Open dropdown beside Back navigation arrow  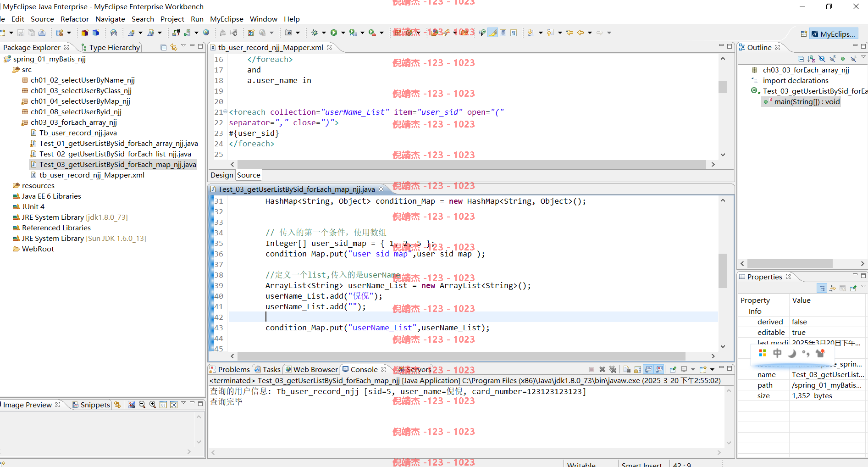click(x=590, y=33)
